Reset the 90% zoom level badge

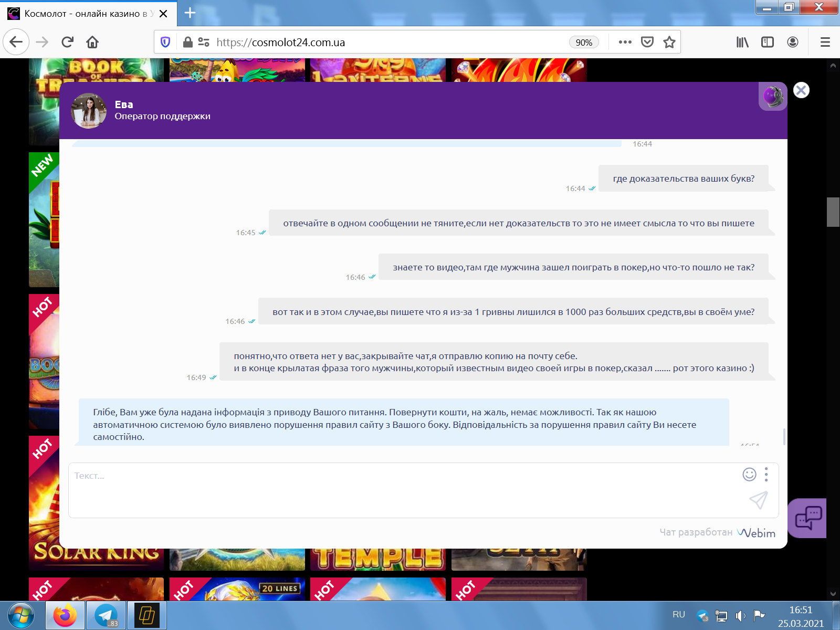[584, 43]
